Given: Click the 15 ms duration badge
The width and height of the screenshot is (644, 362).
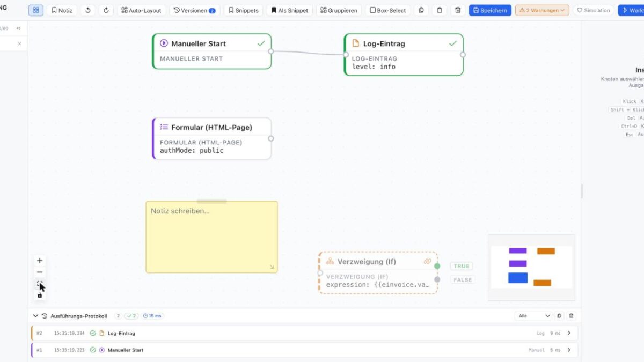Looking at the screenshot, I should coord(152,316).
